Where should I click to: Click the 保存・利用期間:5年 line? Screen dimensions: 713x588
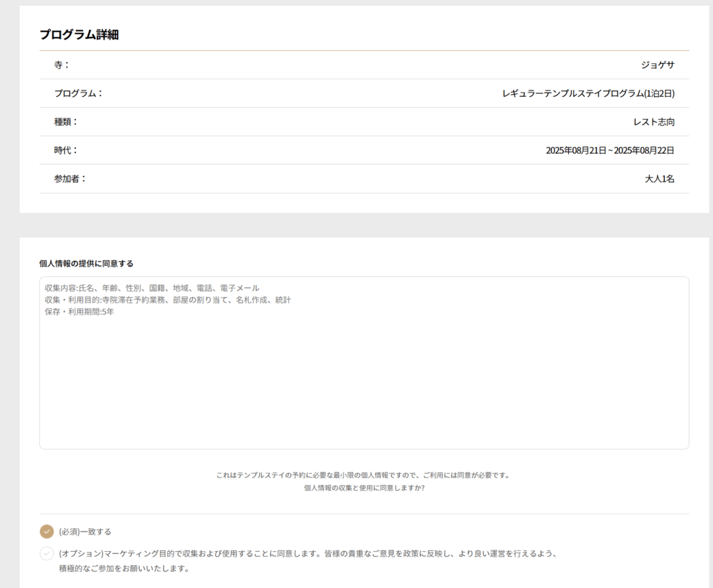click(79, 312)
